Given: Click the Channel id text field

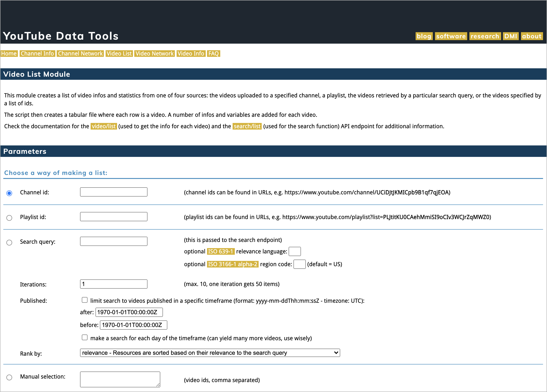Looking at the screenshot, I should [114, 192].
